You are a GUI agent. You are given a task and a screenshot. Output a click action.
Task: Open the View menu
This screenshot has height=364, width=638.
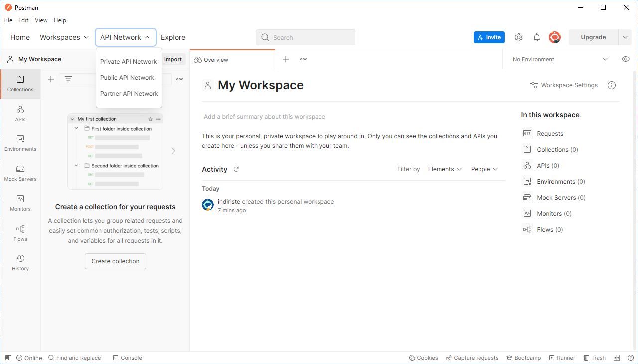click(x=41, y=20)
